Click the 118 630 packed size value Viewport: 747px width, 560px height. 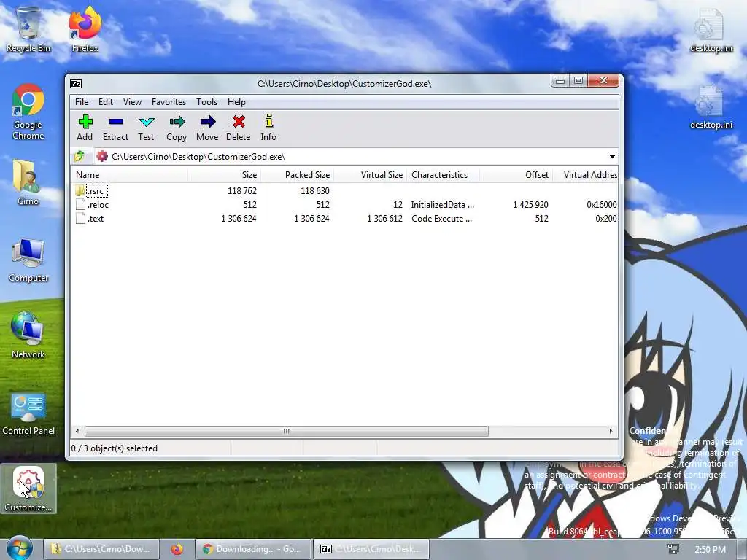point(315,191)
